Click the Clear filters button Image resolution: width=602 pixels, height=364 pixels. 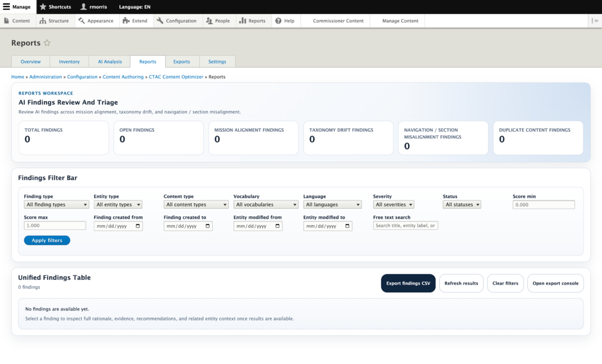(x=505, y=283)
